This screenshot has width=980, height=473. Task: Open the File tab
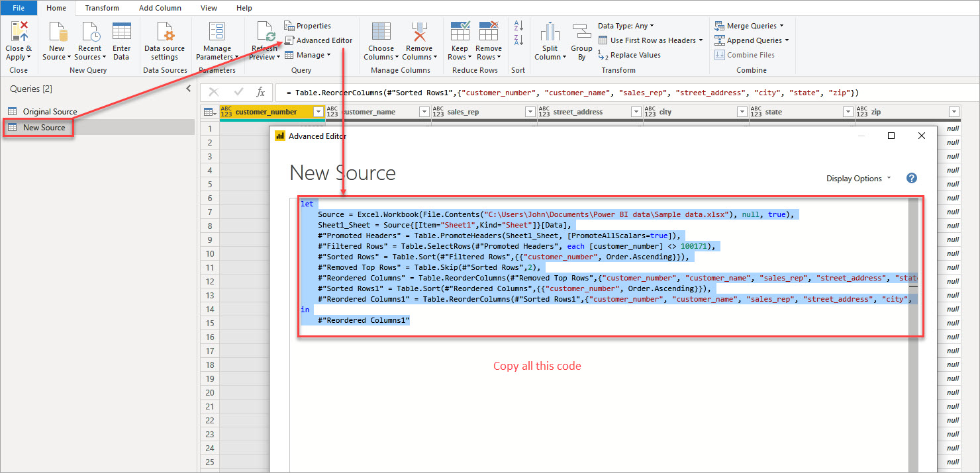click(19, 8)
